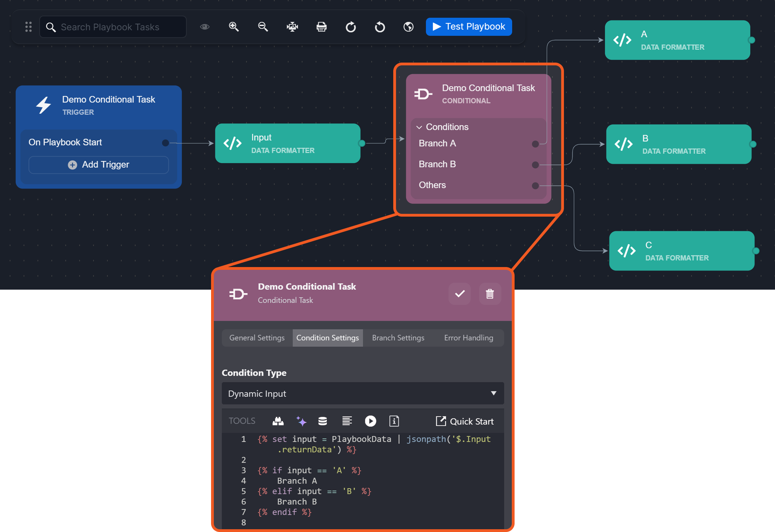Switch to Branch Settings tab
Viewport: 775px width, 532px height.
click(x=398, y=338)
